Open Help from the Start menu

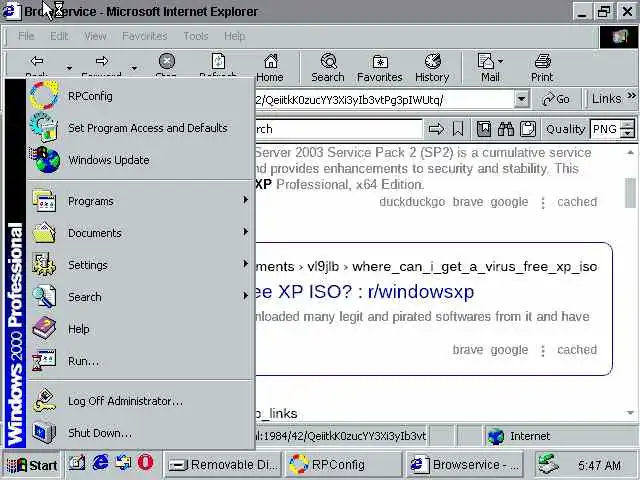[140, 329]
